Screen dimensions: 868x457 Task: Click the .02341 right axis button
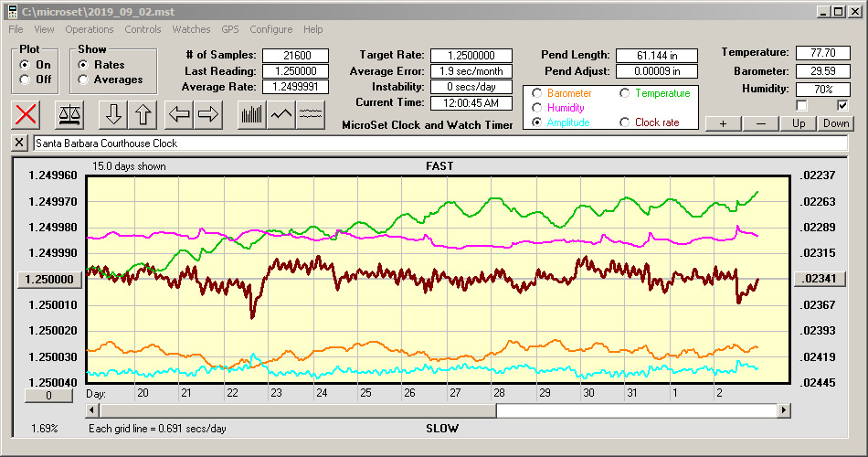[x=820, y=279]
